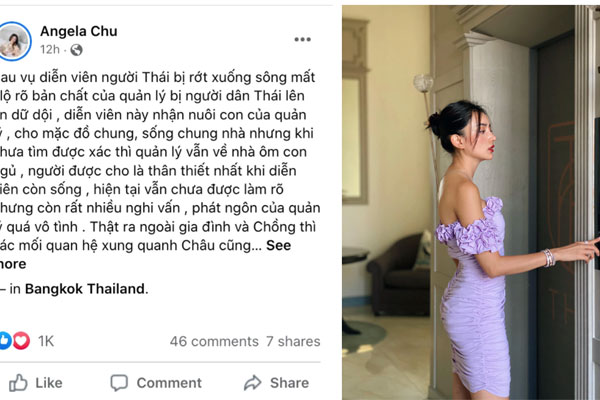Open the photo of woman in purple dress
The height and width of the screenshot is (400, 600).
[471, 202]
